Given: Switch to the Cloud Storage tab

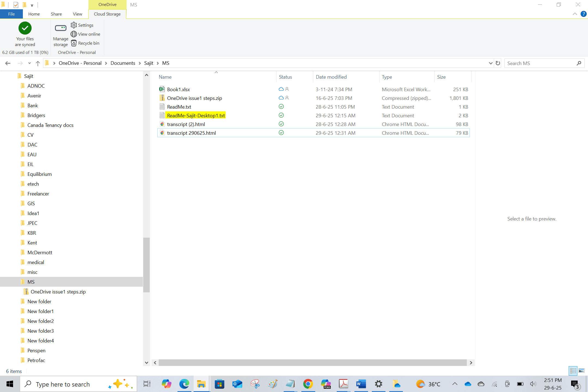Looking at the screenshot, I should click(x=107, y=14).
